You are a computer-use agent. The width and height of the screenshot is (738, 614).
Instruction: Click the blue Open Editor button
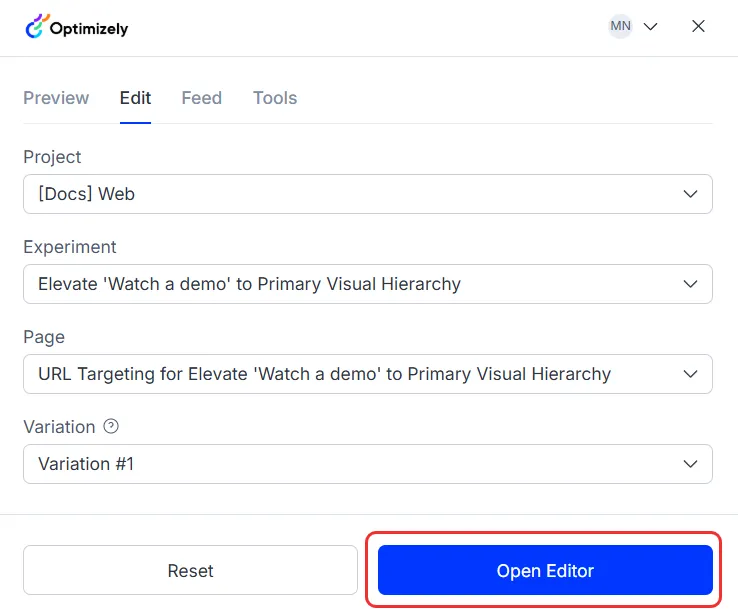[545, 570]
